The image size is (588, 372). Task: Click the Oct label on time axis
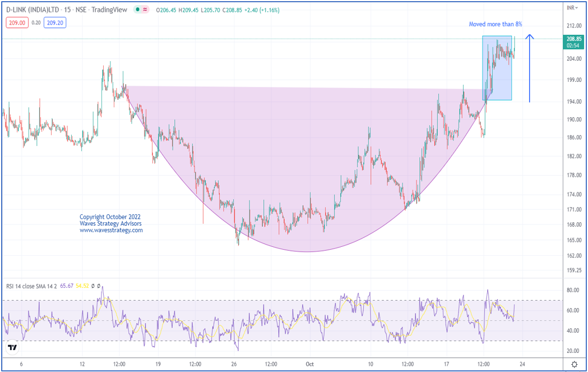pos(310,364)
